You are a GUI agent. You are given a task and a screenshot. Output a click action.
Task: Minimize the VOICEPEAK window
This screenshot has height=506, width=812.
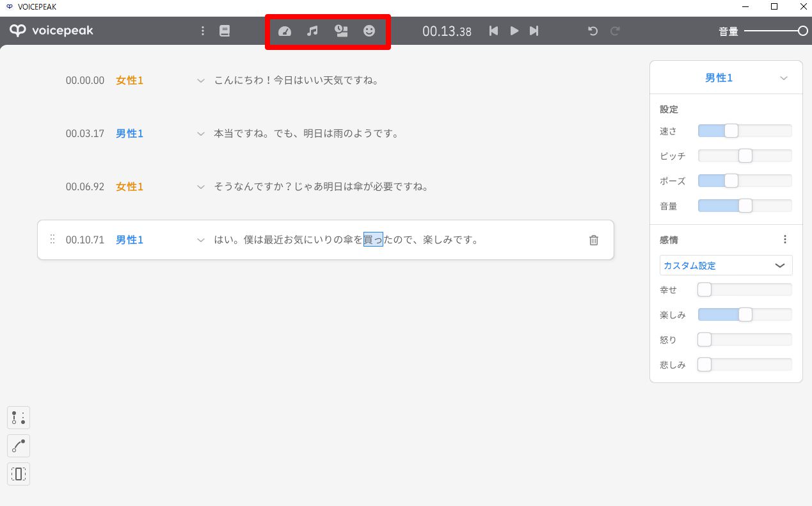point(745,6)
